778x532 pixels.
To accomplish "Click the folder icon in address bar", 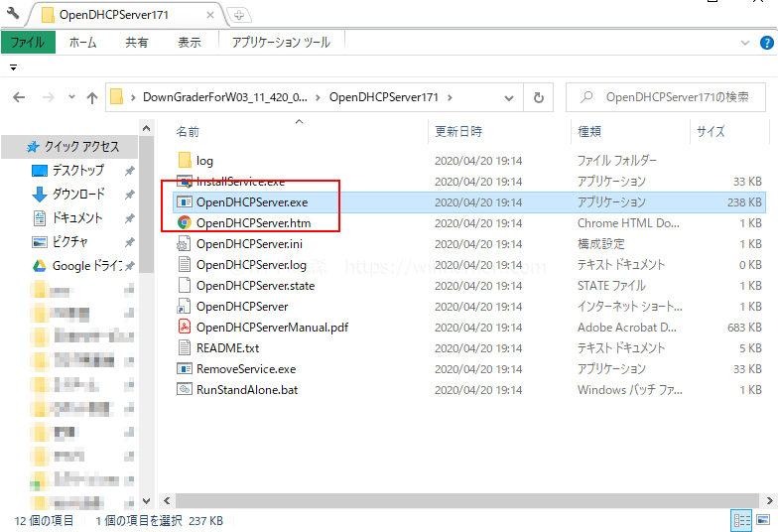I will click(117, 97).
